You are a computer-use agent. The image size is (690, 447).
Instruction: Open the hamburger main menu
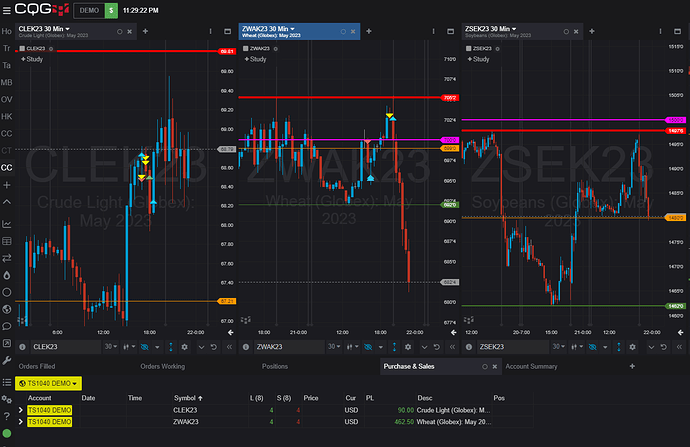click(x=7, y=10)
